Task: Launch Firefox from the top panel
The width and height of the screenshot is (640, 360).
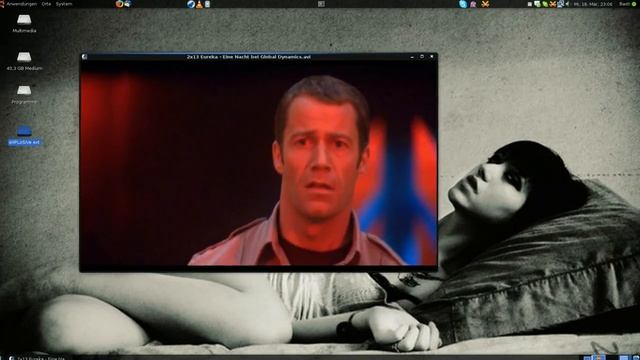Action: pos(119,4)
